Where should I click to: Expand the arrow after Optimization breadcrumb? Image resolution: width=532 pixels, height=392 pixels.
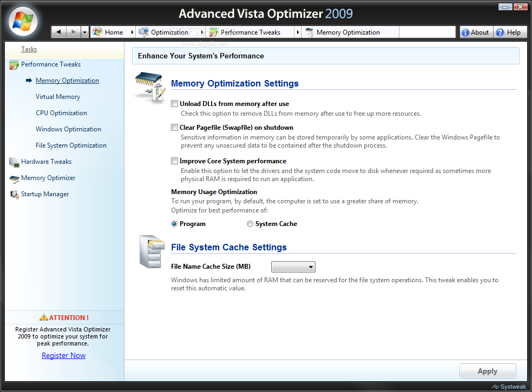pos(202,32)
